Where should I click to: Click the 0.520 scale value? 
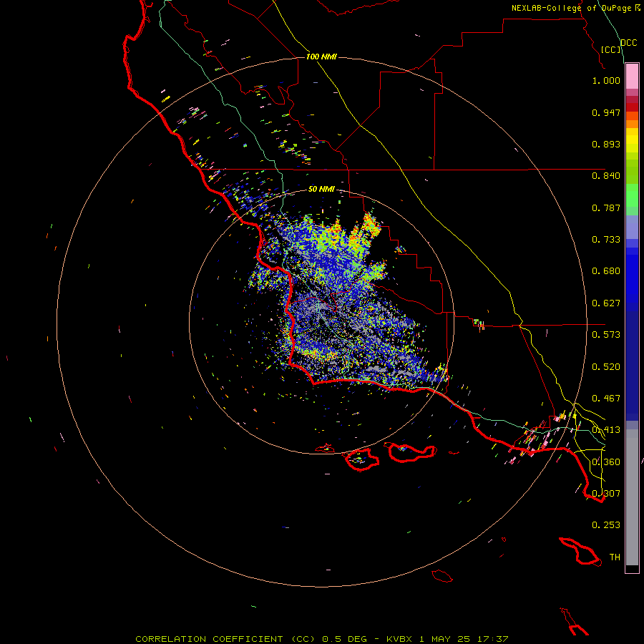pyautogui.click(x=606, y=367)
